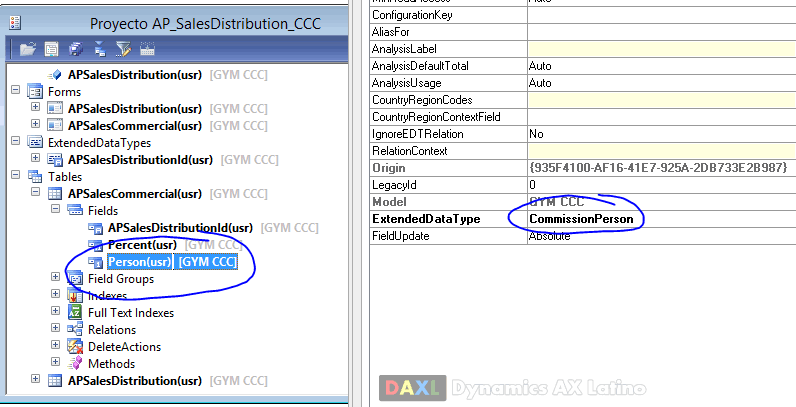Click the RelationContext value field
The height and width of the screenshot is (407, 796).
click(x=661, y=151)
